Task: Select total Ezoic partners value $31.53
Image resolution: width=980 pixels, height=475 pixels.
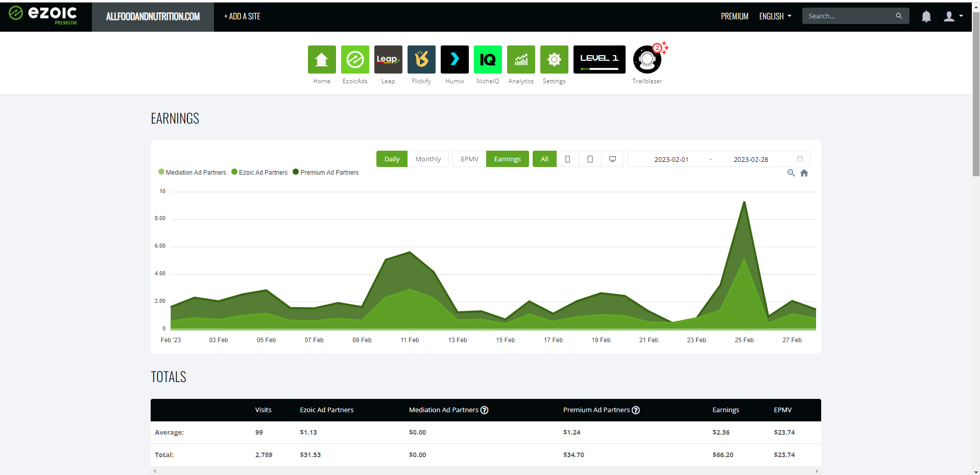Action: (x=310, y=455)
